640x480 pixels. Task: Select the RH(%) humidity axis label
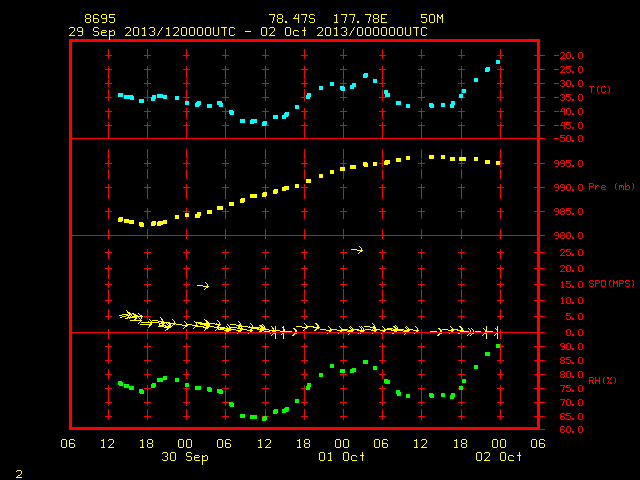[602, 380]
